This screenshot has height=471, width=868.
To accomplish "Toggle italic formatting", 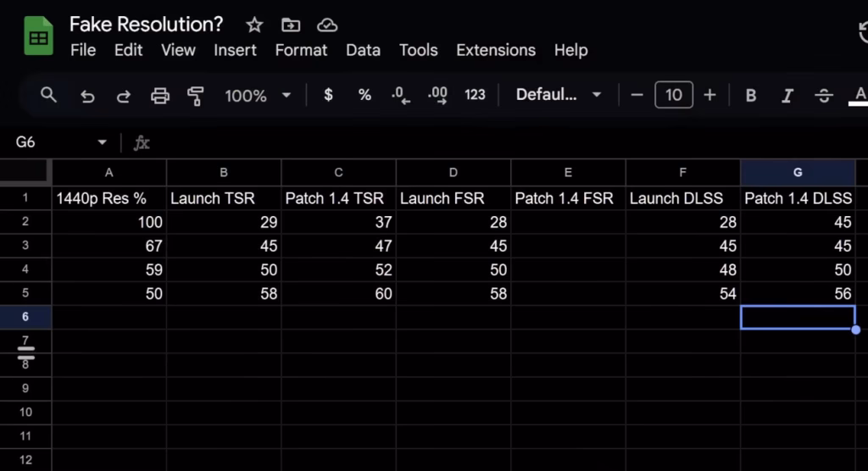I will click(x=787, y=96).
